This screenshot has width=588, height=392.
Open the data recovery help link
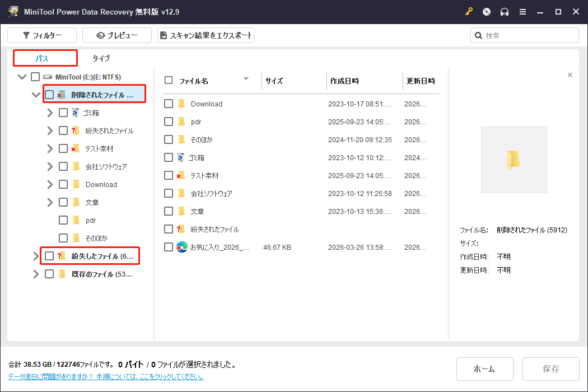point(106,377)
